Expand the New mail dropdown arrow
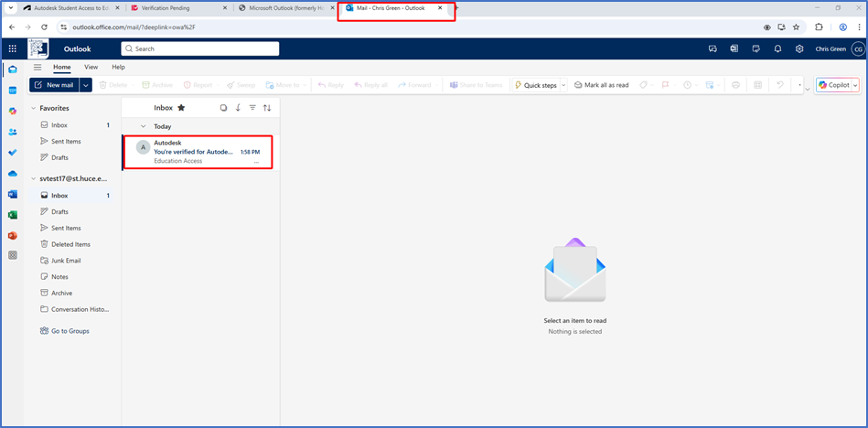This screenshot has width=868, height=428. 86,85
